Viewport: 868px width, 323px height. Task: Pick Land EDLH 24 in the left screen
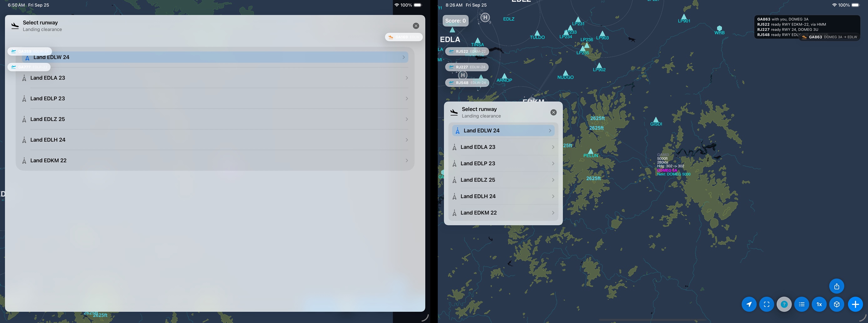pos(215,140)
